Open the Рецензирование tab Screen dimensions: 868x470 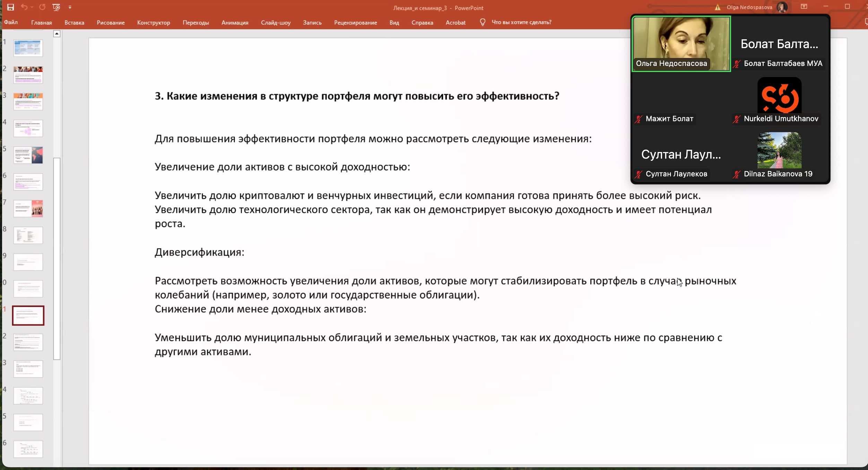click(355, 23)
